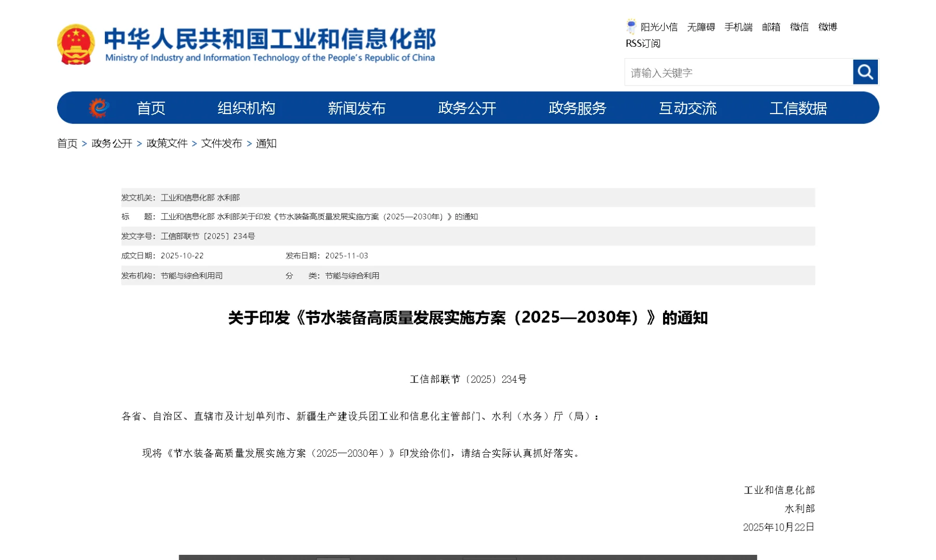936x560 pixels.
Task: Click the search magnifier icon
Action: [864, 72]
